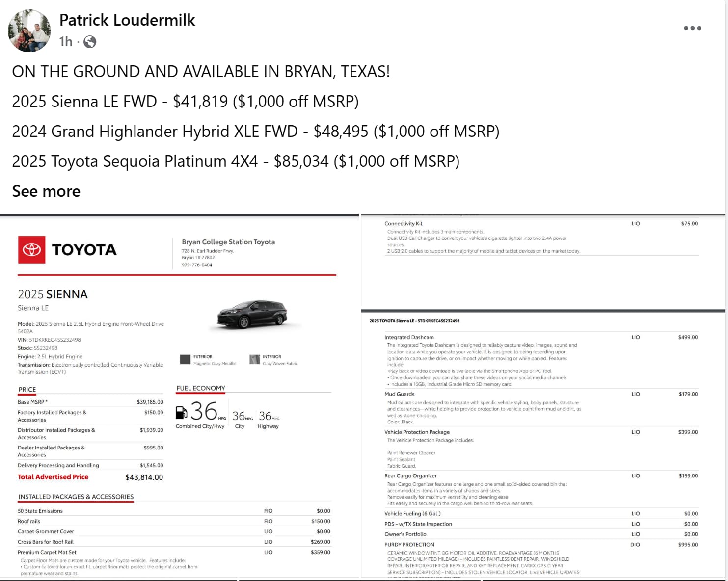Click the Base MSRP value $39,185.00
Screen dimensions: 728x581
pos(150,402)
